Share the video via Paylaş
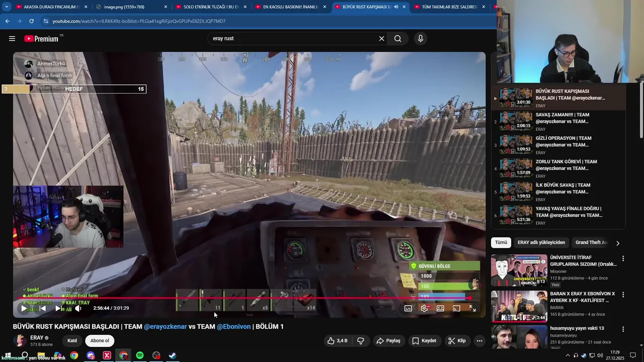Viewport: 644px width, 362px height. point(388,341)
